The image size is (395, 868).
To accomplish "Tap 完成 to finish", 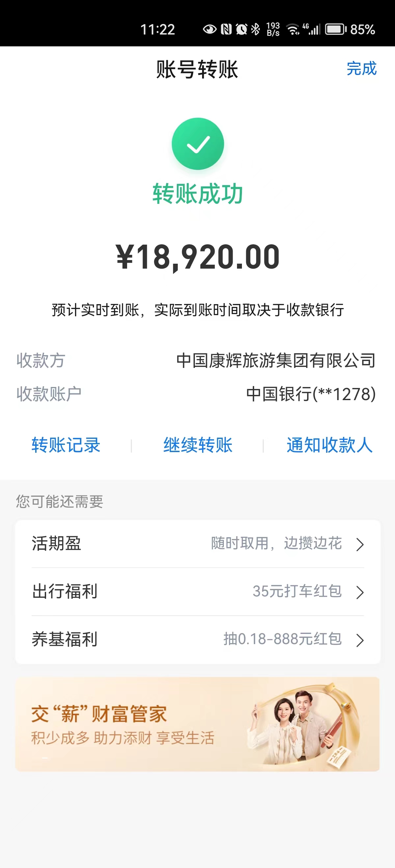I will point(361,69).
